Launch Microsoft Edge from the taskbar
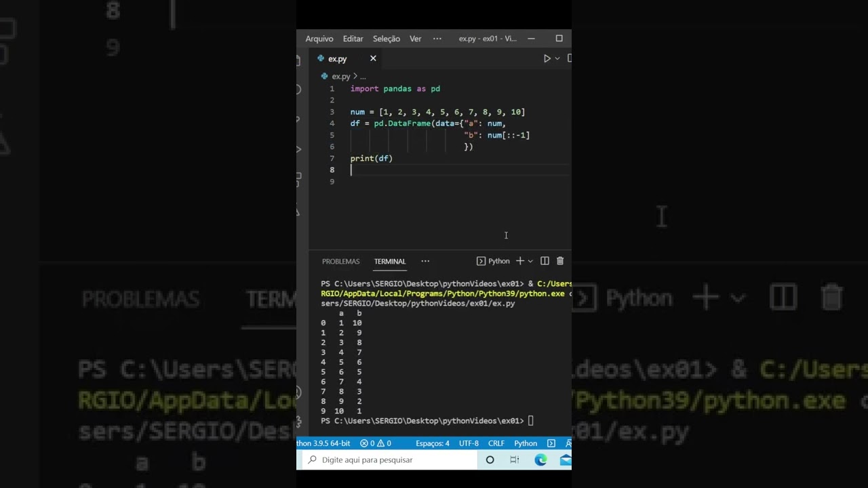The height and width of the screenshot is (488, 868). coord(540,460)
